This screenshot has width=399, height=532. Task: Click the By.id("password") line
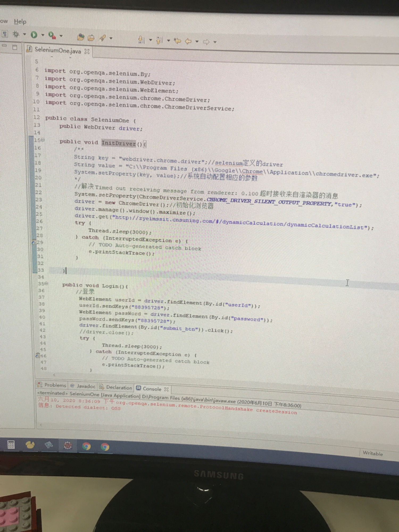point(176,316)
